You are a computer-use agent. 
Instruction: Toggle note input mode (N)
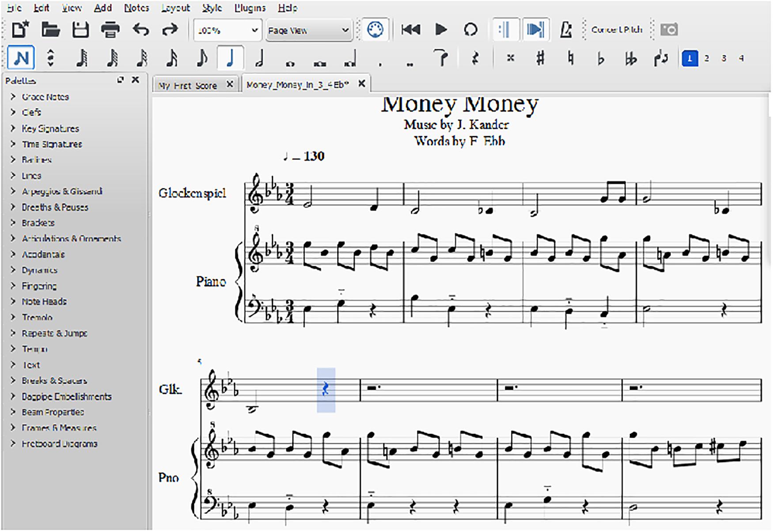(x=21, y=58)
